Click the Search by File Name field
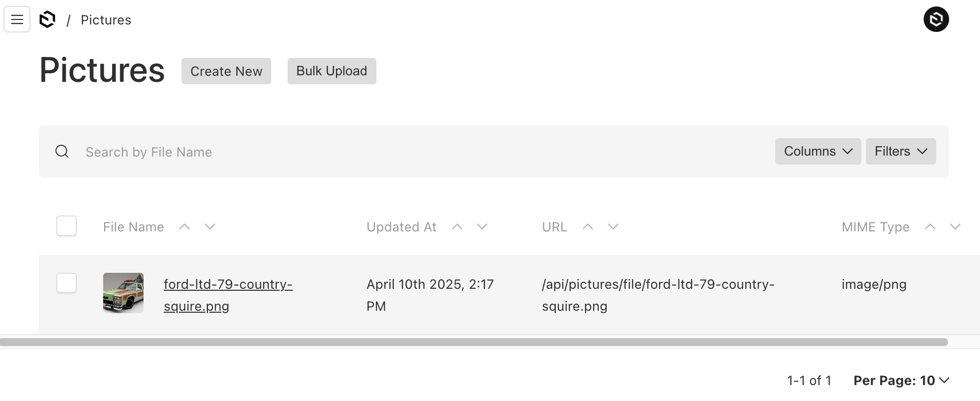Image resolution: width=980 pixels, height=401 pixels. click(399, 152)
